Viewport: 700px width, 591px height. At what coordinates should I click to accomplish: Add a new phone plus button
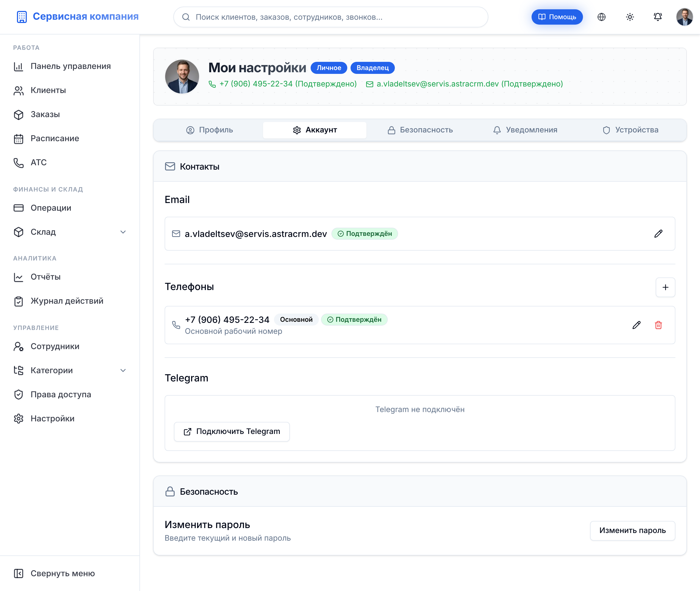pyautogui.click(x=665, y=288)
